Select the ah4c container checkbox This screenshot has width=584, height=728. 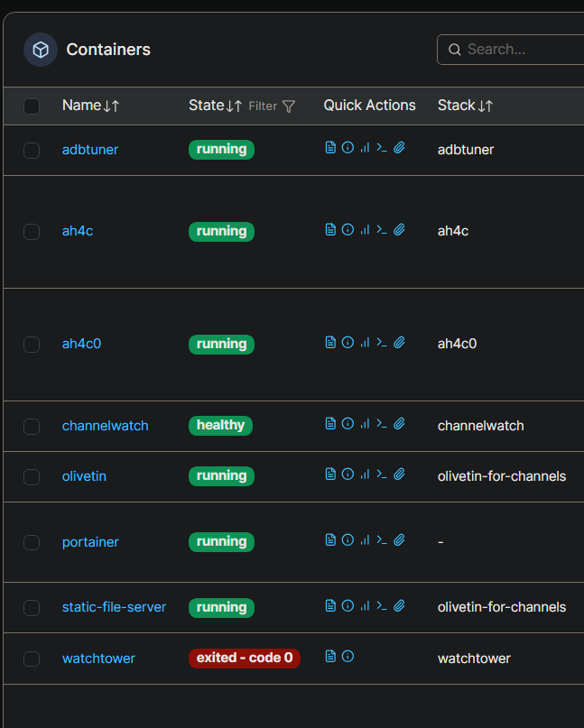click(32, 232)
